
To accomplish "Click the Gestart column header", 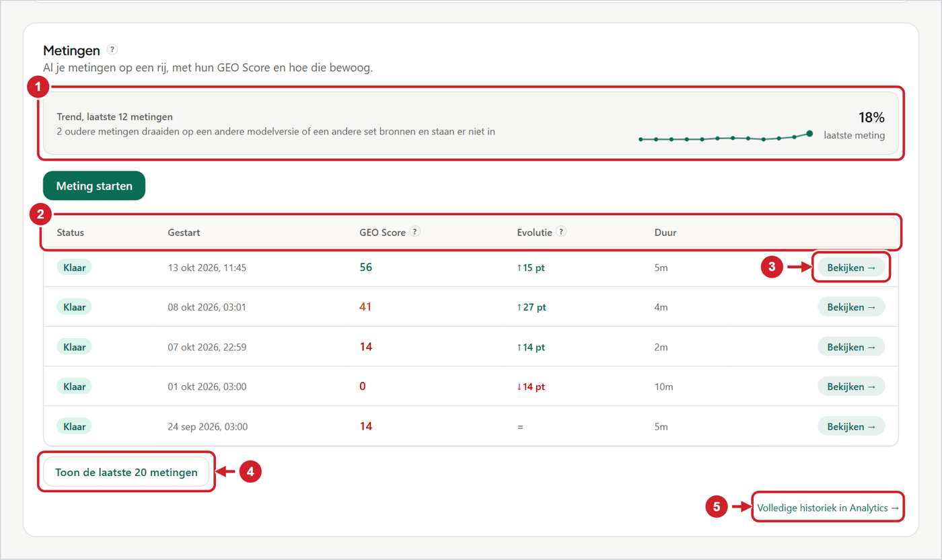I will coord(184,233).
